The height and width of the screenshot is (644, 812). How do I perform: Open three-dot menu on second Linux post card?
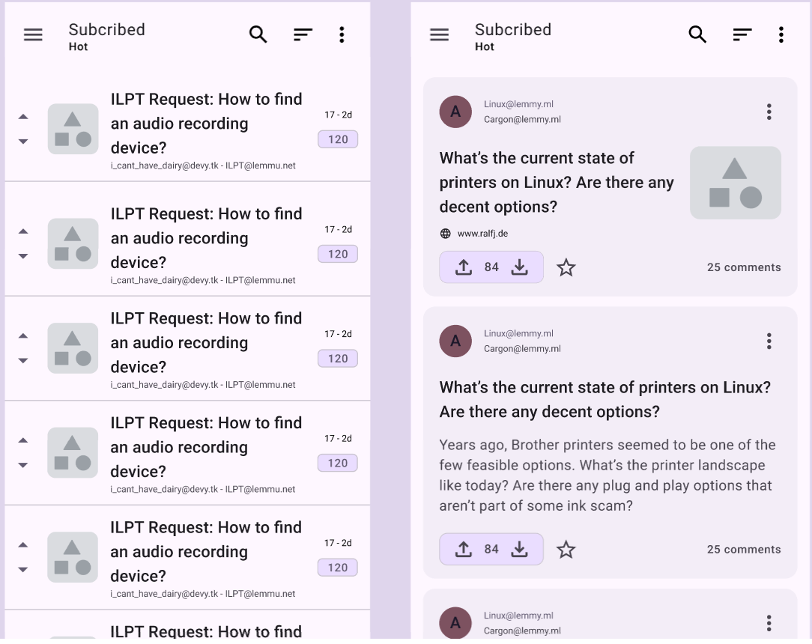tap(769, 341)
